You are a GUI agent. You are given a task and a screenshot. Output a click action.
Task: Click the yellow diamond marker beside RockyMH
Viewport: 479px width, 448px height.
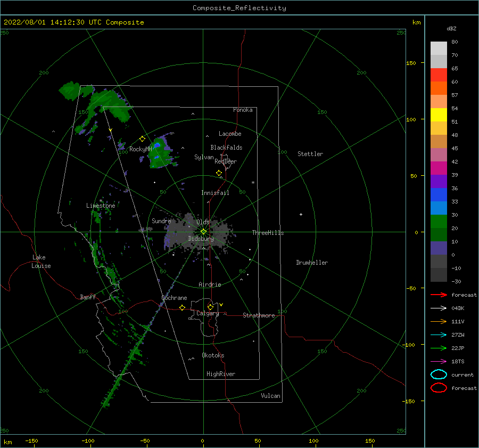[x=142, y=139]
